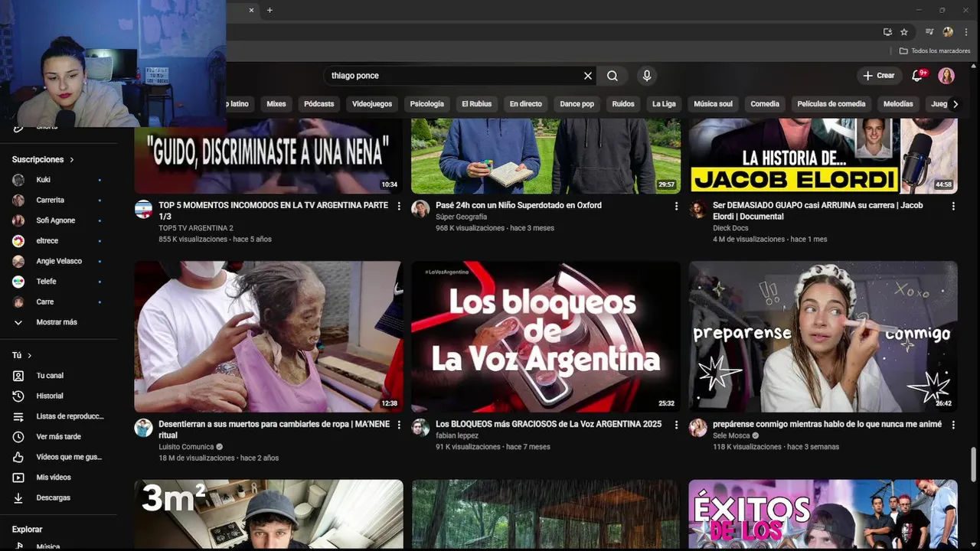This screenshot has height=551, width=980.
Task: Select the Videojuegos chip
Action: (x=372, y=104)
